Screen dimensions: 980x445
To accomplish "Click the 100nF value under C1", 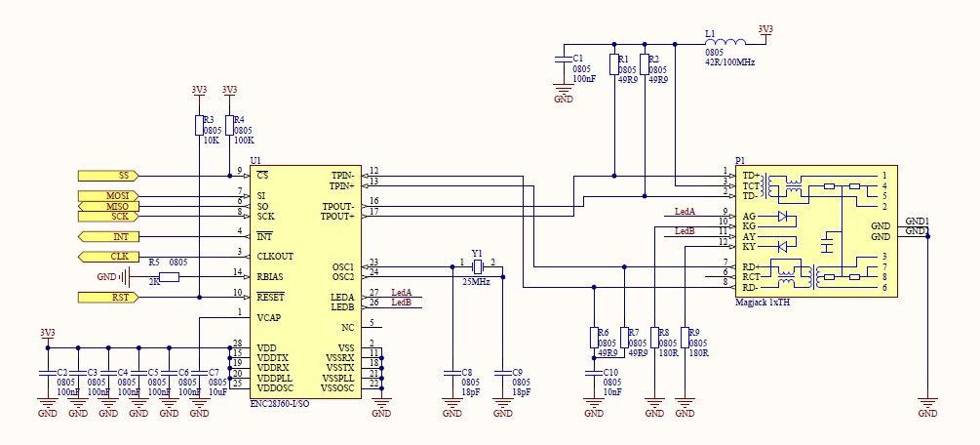I will [x=585, y=79].
